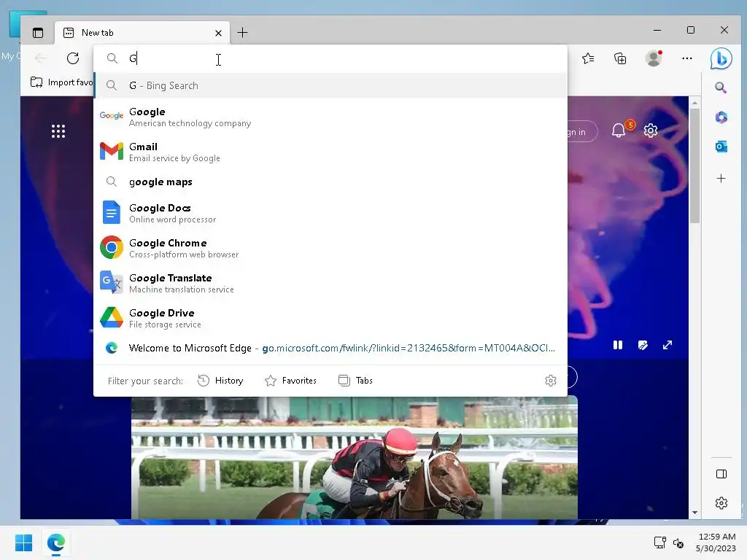Choose Google Drive suggestion
This screenshot has width=747, height=560.
(x=330, y=318)
